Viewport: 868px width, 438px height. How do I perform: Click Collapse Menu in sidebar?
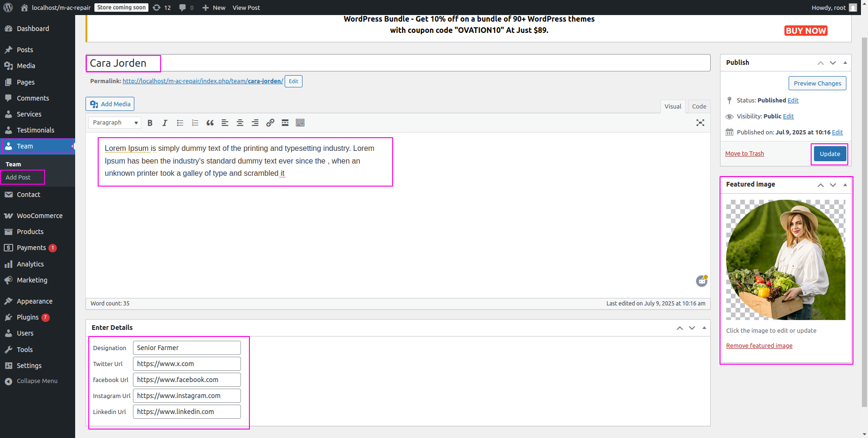38,381
